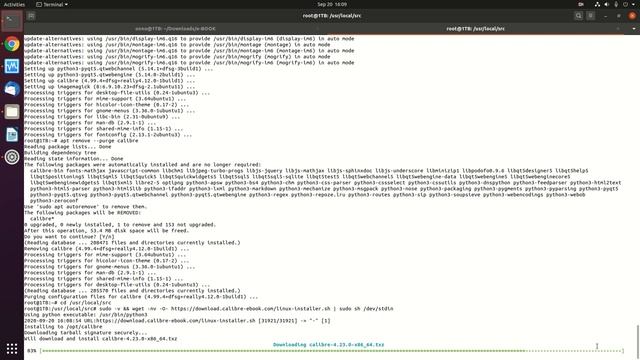Launch Google Chrome from the dock
Viewport: 640px width, 360px height.
coord(12,44)
